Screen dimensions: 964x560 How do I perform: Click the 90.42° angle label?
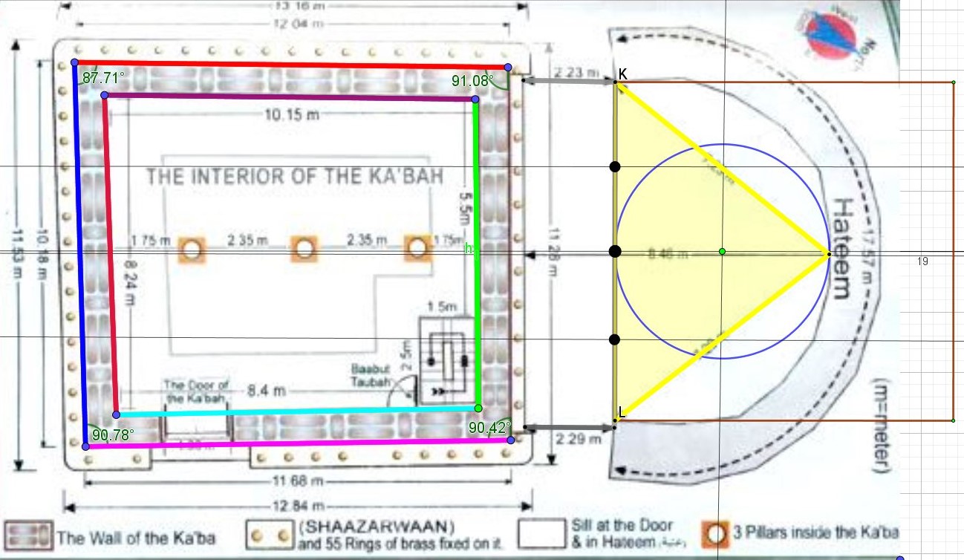pos(487,426)
